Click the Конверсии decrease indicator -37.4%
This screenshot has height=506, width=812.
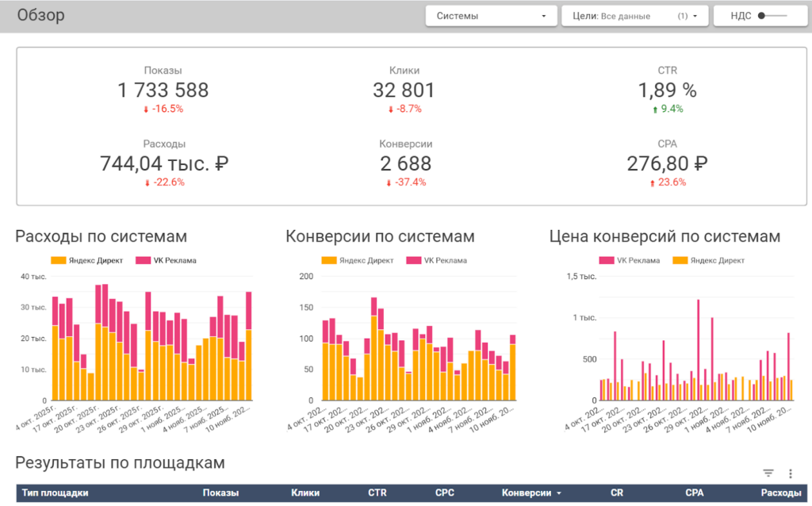point(404,182)
